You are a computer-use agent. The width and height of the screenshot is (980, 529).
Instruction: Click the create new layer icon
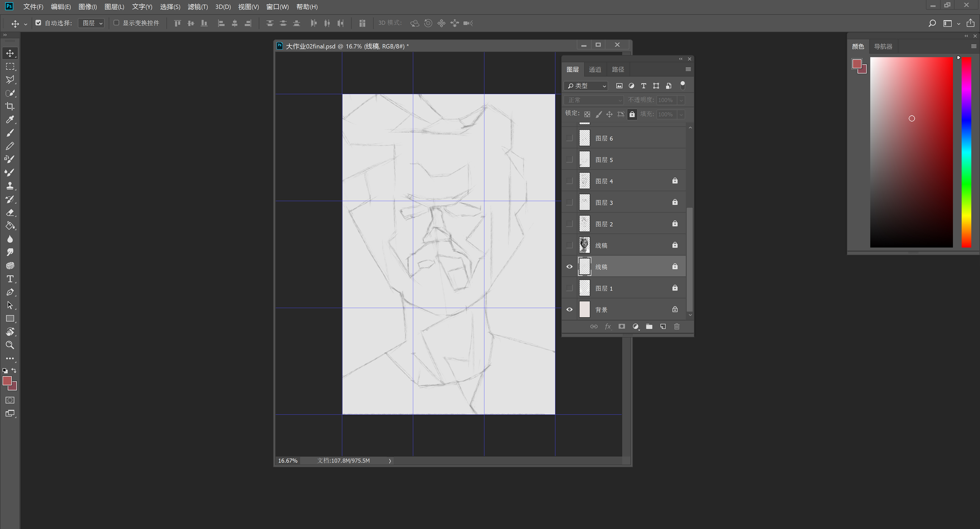click(x=663, y=327)
